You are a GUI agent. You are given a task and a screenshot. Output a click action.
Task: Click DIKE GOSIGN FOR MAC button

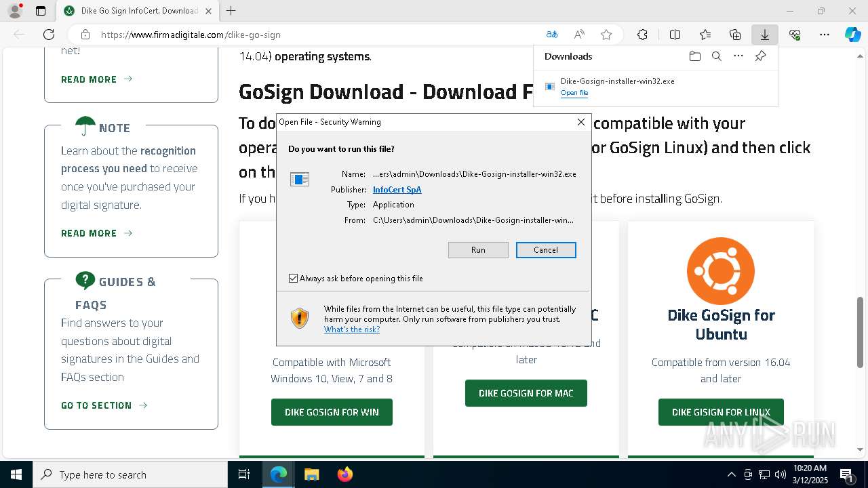(x=526, y=393)
